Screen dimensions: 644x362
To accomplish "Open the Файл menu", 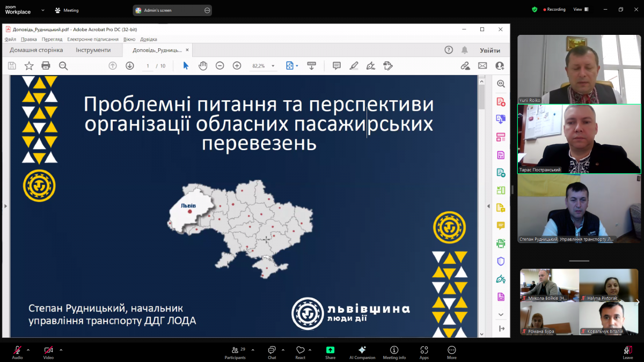I will pos(10,39).
